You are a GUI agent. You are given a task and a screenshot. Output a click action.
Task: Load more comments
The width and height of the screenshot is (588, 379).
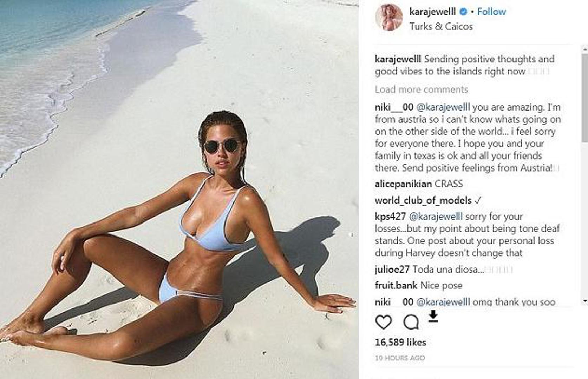coord(421,89)
